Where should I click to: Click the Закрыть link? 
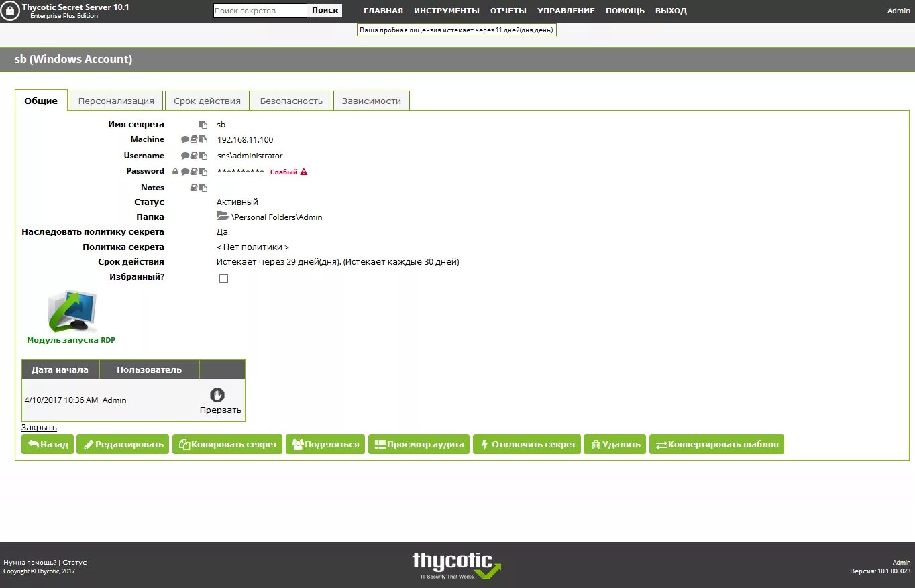(39, 427)
